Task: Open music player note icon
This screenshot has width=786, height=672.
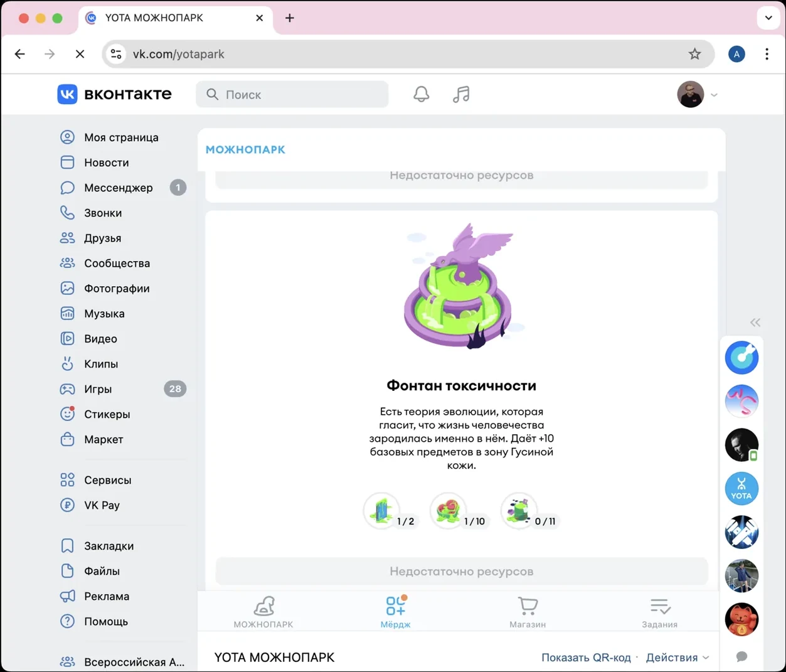Action: coord(461,94)
